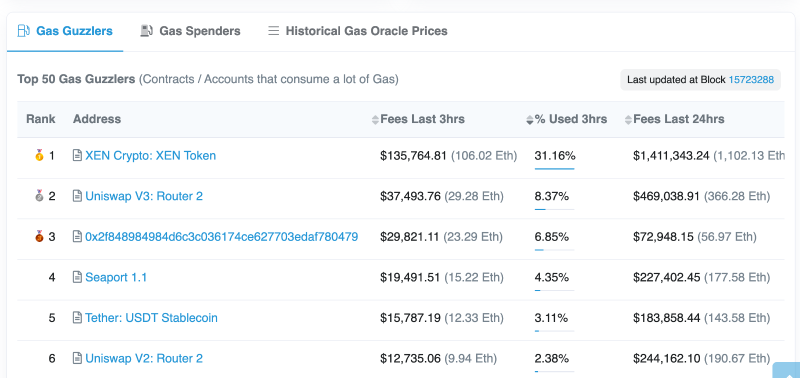Select the $19,491.51 fee value

pyautogui.click(x=410, y=278)
